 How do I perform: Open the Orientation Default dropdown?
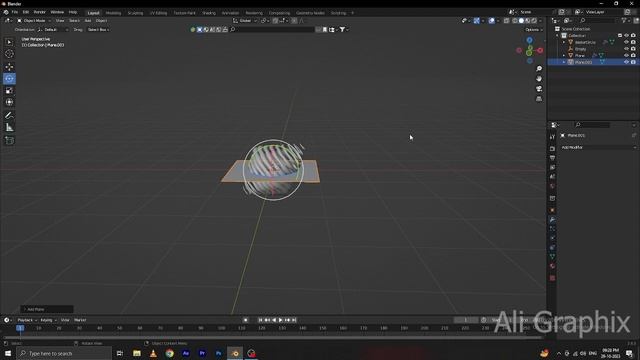click(53, 30)
